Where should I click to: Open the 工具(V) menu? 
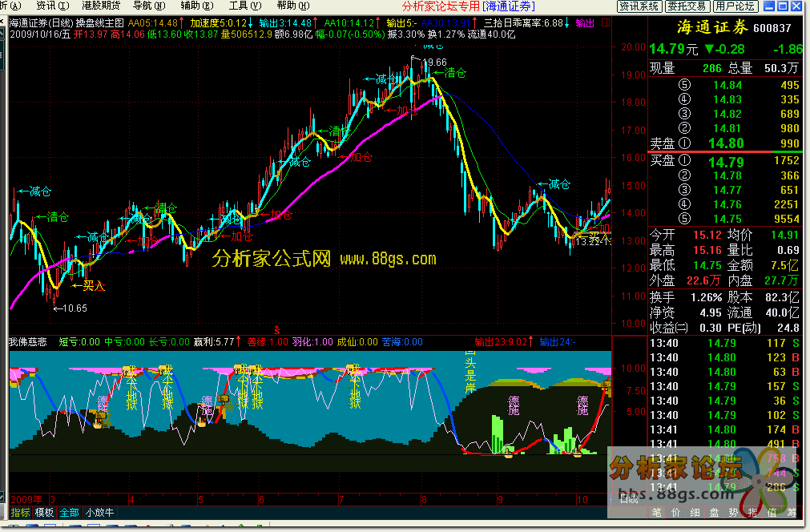pos(245,6)
